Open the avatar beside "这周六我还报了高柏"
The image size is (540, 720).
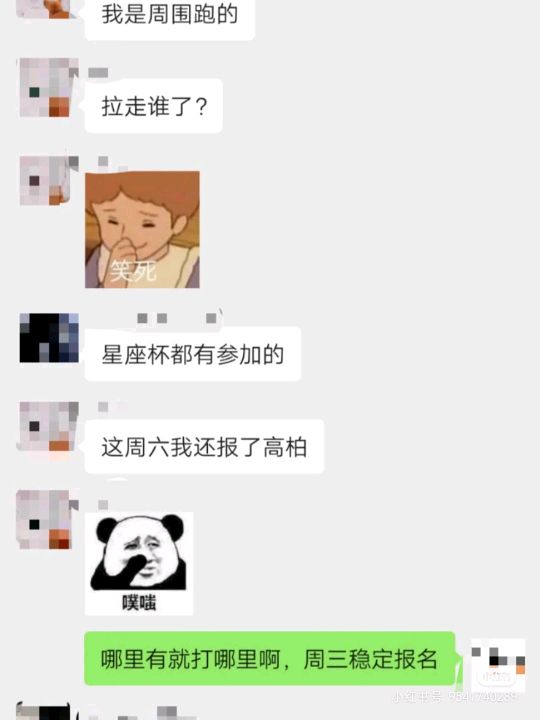49,426
